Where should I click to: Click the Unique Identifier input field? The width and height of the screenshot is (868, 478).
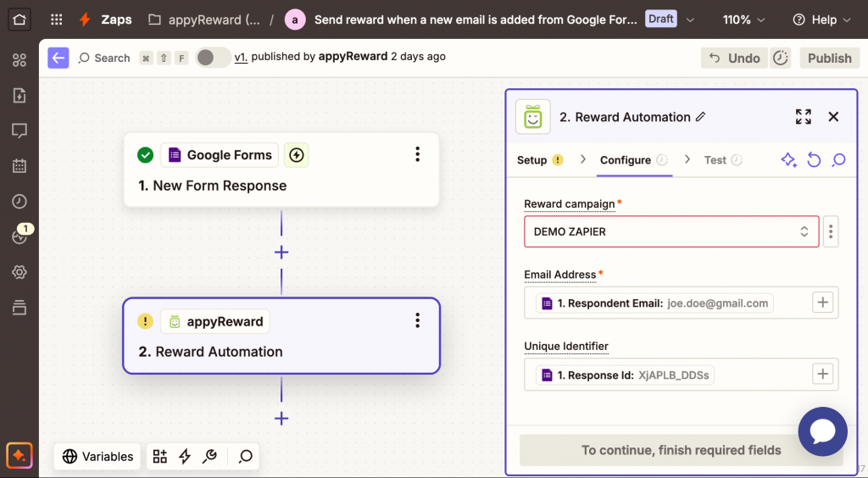click(x=681, y=375)
